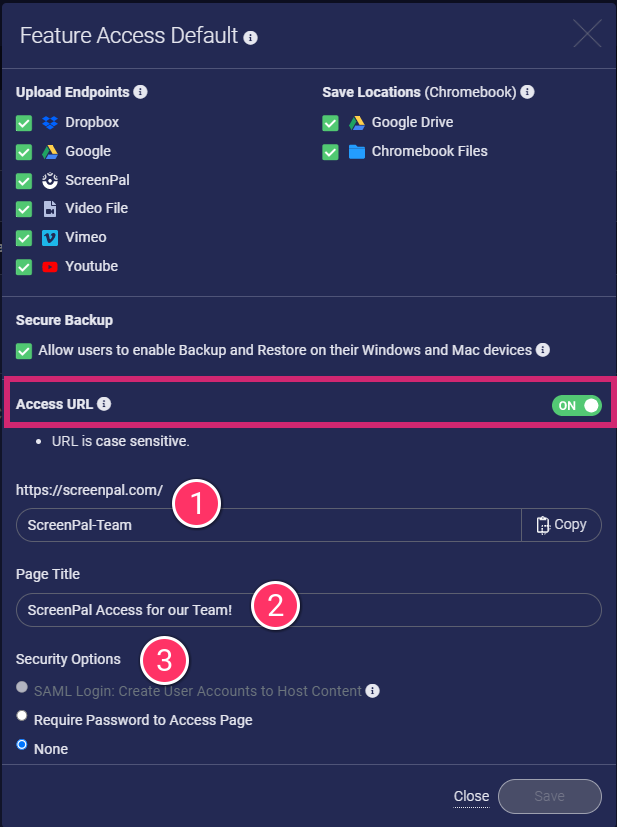Copy the access URL

[561, 525]
